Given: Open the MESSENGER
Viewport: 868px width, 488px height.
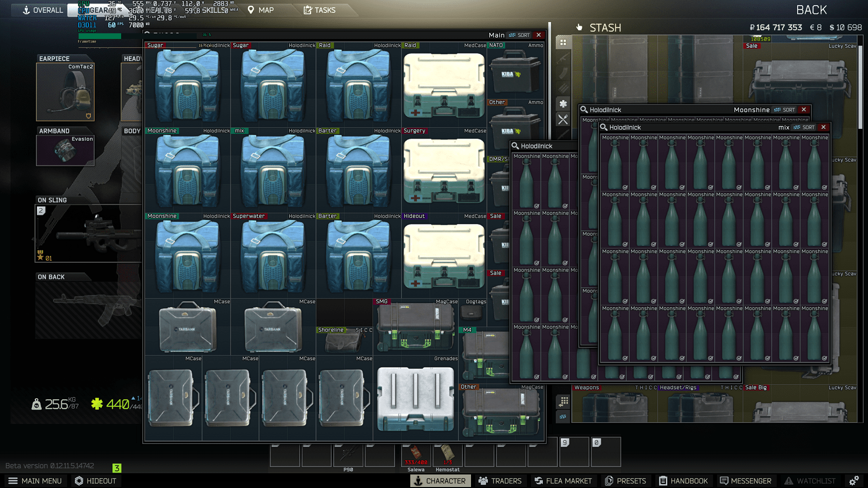Looking at the screenshot, I should [746, 481].
